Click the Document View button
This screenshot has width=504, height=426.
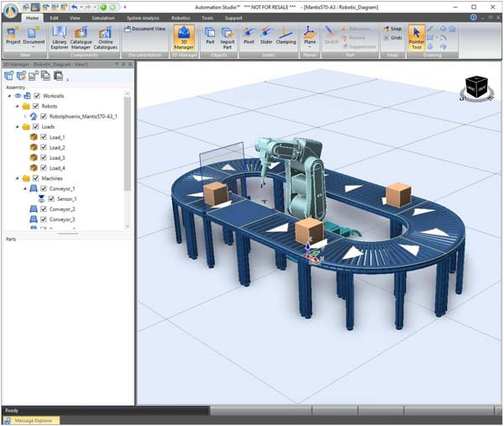click(144, 29)
